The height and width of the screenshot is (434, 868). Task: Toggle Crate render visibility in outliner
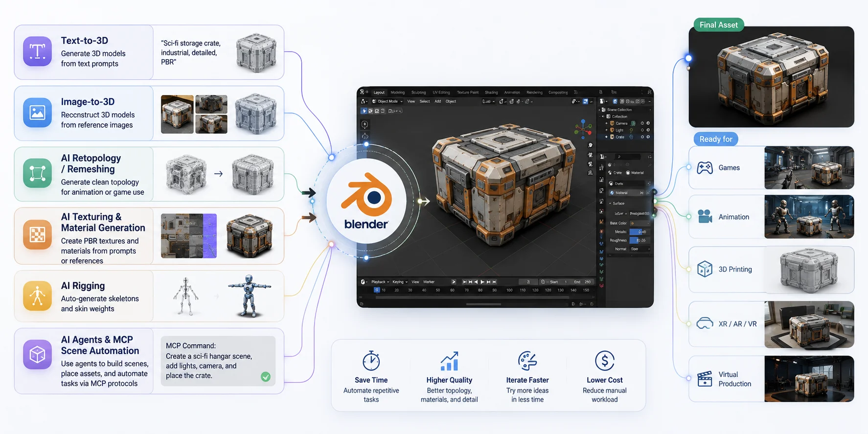pyautogui.click(x=648, y=137)
